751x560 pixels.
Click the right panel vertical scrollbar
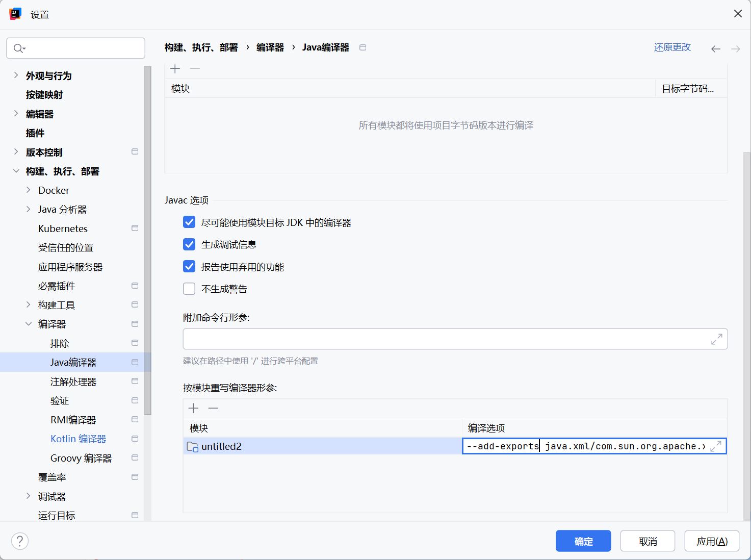tap(746, 337)
